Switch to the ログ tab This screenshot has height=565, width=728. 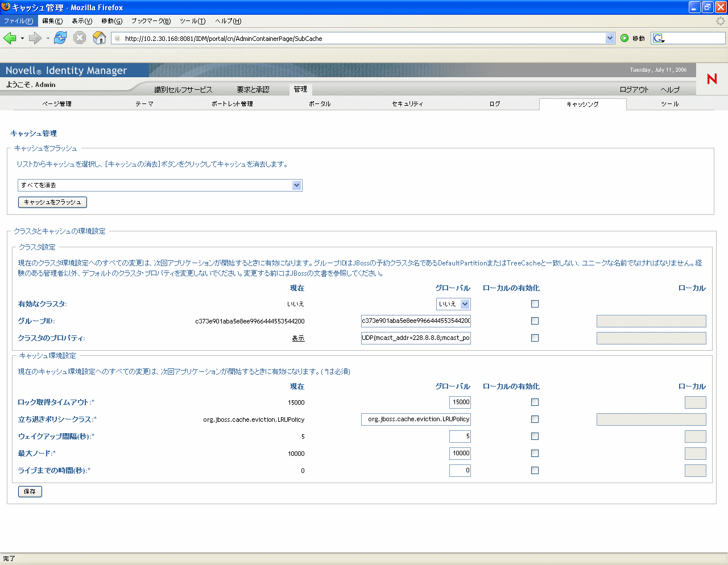coord(495,104)
